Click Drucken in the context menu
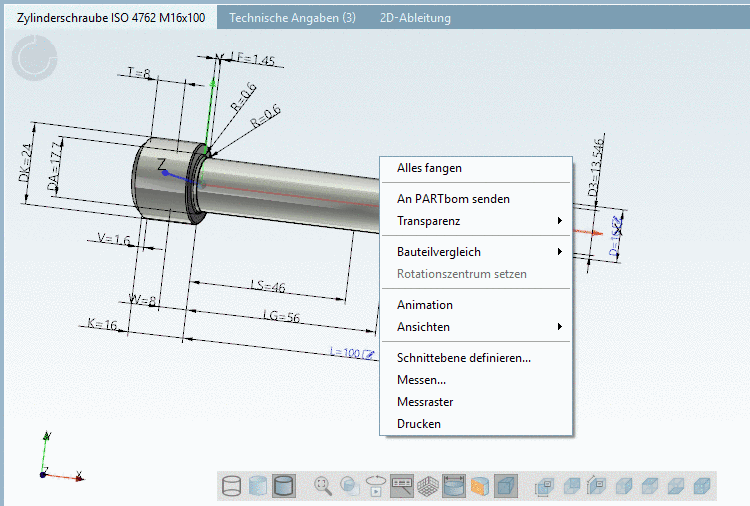The height and width of the screenshot is (506, 750). (419, 424)
